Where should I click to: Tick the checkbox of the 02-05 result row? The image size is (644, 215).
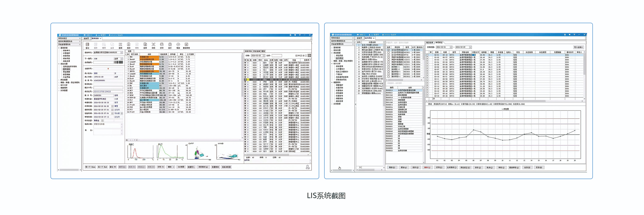pyautogui.click(x=427, y=65)
